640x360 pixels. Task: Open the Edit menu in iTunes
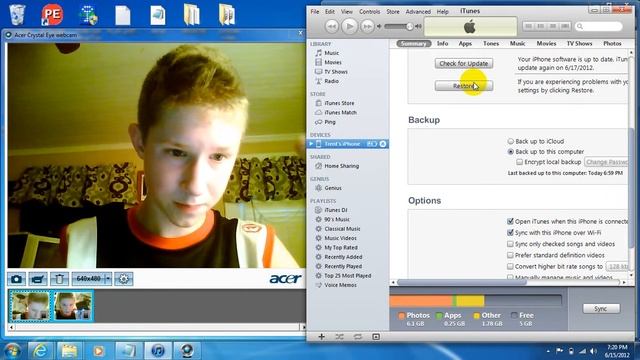pos(330,12)
